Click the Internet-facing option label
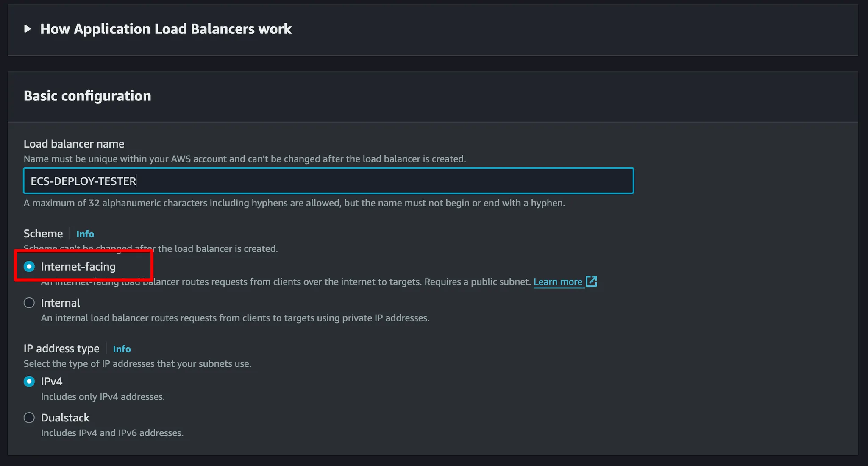 pos(78,267)
